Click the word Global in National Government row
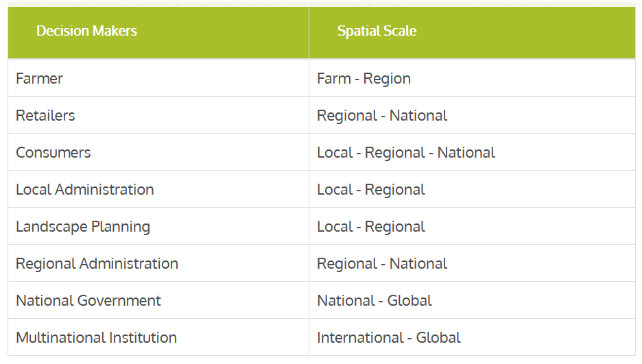Screen dimensions: 642x364 click(409, 301)
